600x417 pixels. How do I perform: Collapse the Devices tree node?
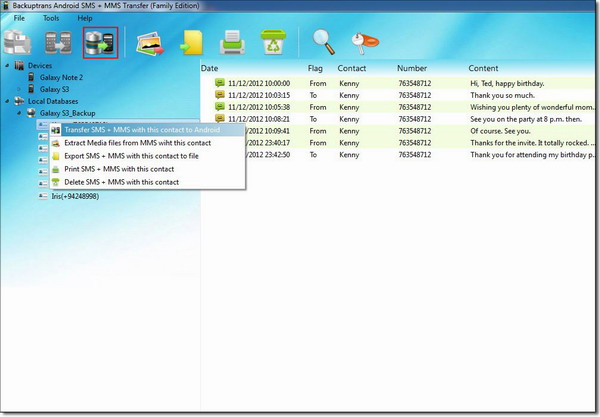[7, 66]
